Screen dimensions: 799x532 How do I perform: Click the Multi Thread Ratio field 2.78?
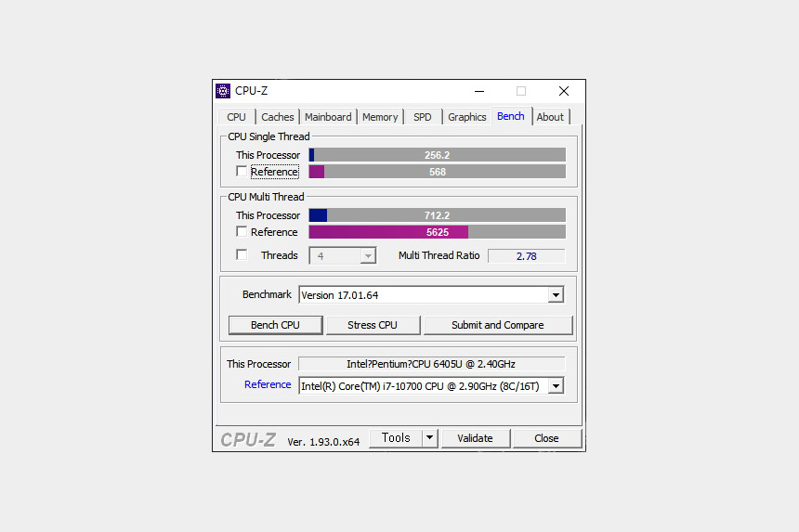pyautogui.click(x=527, y=256)
